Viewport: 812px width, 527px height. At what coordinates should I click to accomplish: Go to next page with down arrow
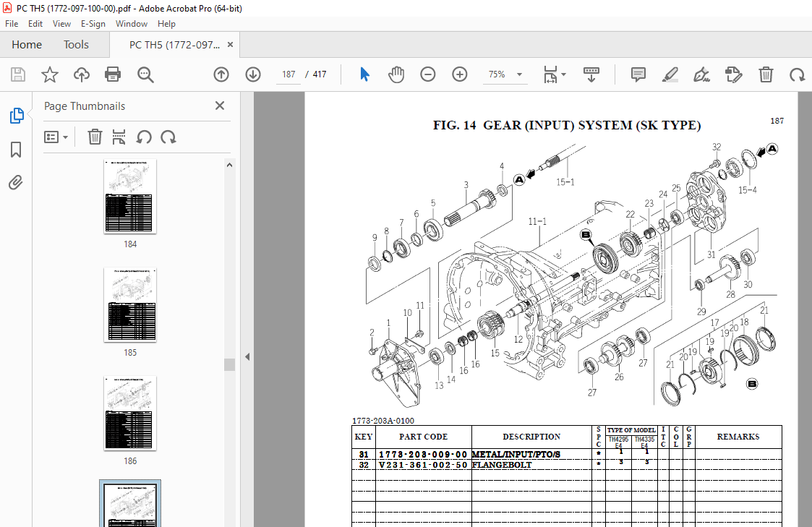(x=252, y=74)
